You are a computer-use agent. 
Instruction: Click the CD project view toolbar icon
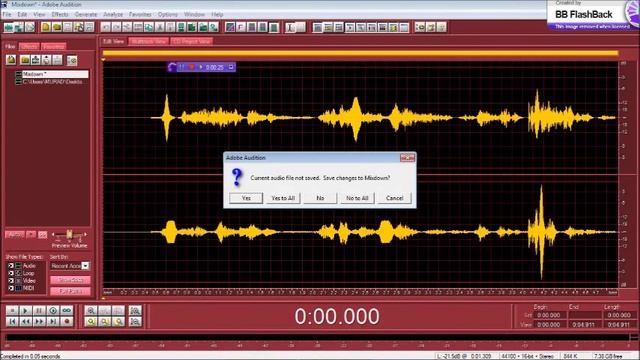[30, 27]
